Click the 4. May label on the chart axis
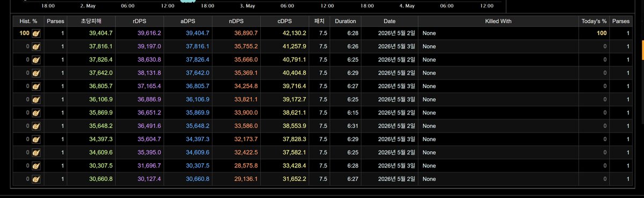644x198 pixels. point(407,5)
